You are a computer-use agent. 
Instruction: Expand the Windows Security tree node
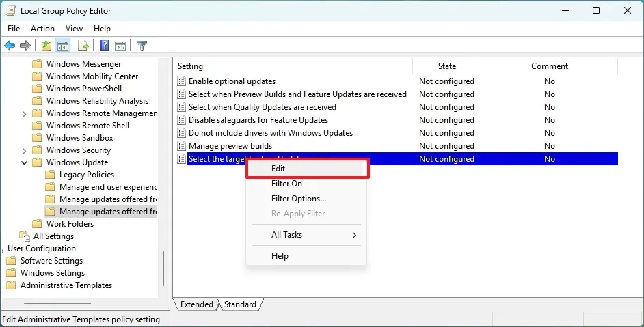click(x=24, y=151)
